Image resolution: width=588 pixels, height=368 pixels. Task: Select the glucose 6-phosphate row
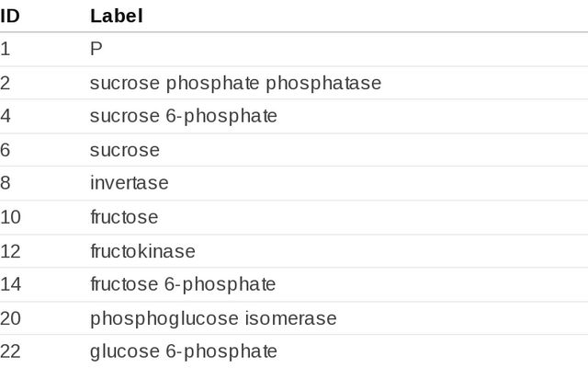[x=183, y=351]
